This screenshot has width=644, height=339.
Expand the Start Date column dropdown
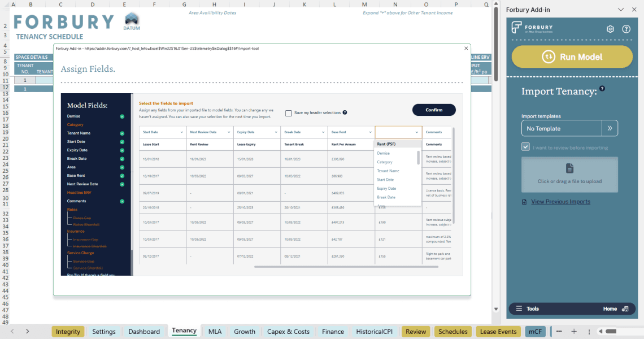click(x=182, y=132)
